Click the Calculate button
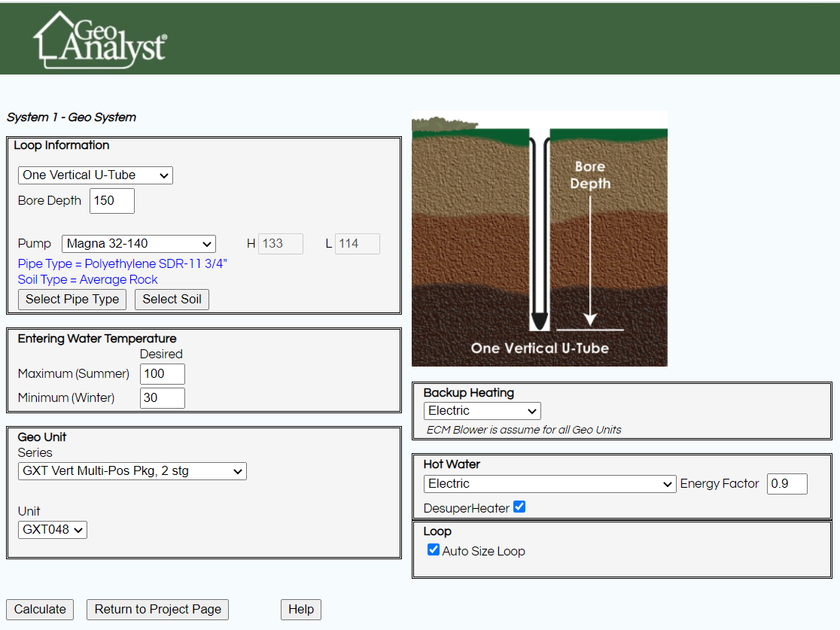This screenshot has width=840, height=630. pos(40,610)
